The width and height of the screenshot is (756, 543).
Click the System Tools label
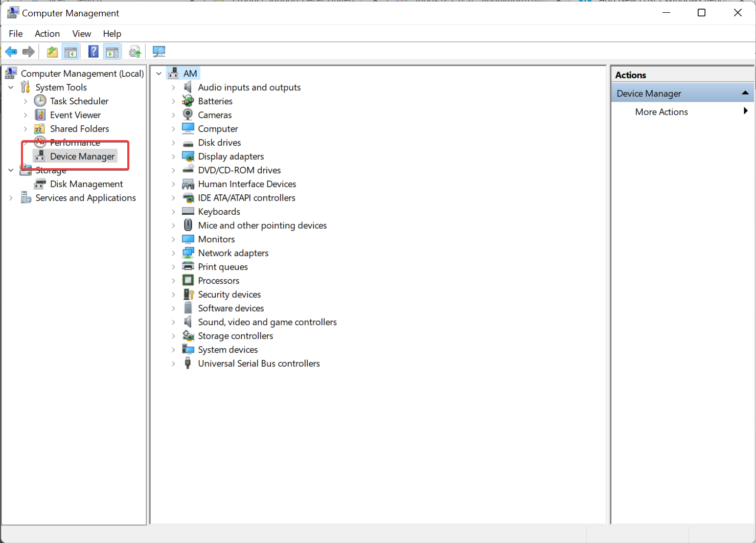coord(61,87)
